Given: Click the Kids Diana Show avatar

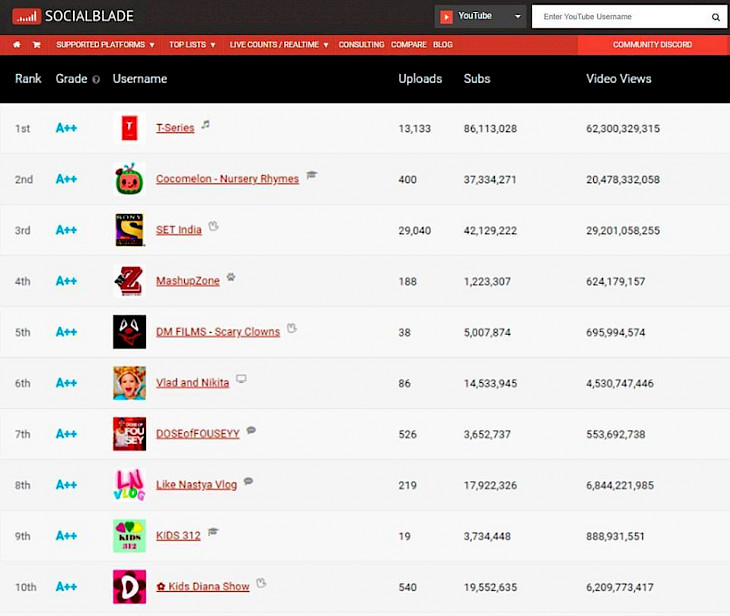Looking at the screenshot, I should [x=129, y=587].
